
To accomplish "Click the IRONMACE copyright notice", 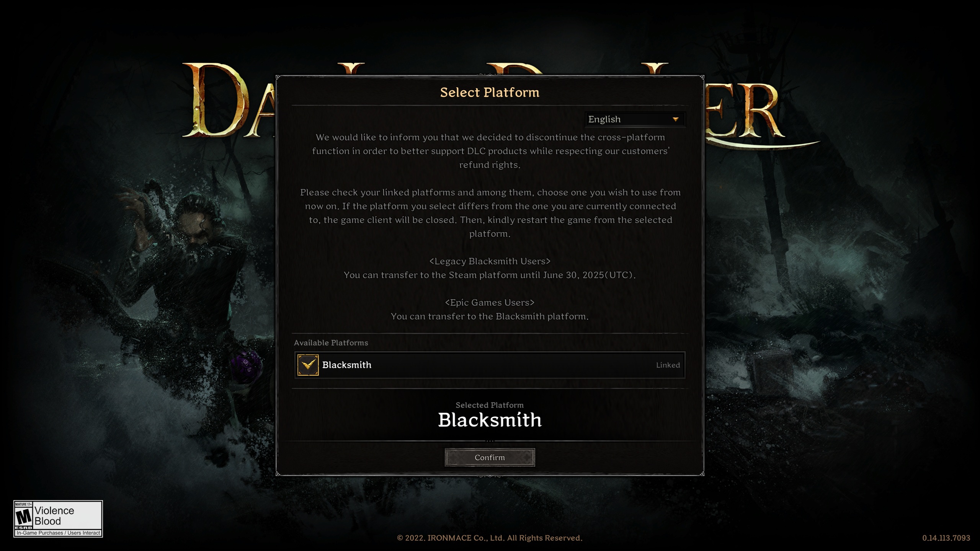I will [x=490, y=538].
